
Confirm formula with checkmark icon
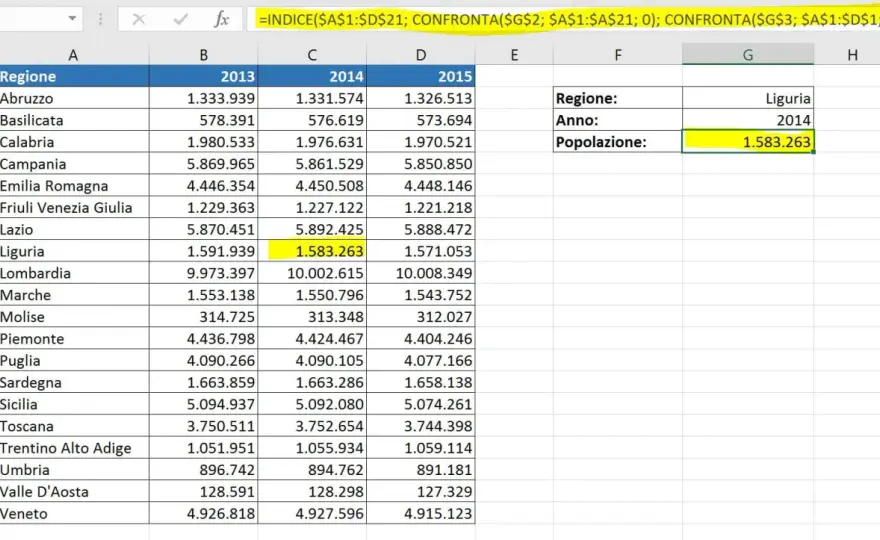coord(181,20)
